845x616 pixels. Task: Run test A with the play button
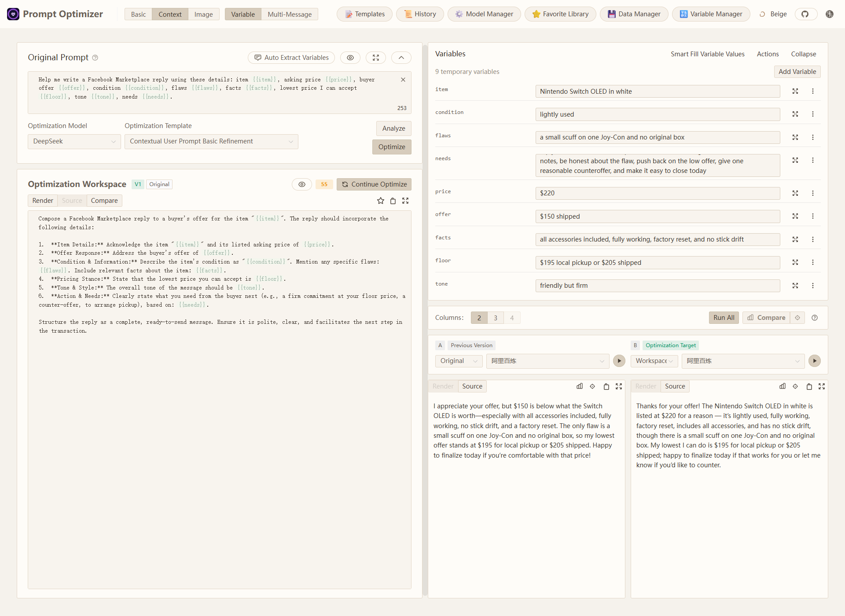pyautogui.click(x=619, y=361)
